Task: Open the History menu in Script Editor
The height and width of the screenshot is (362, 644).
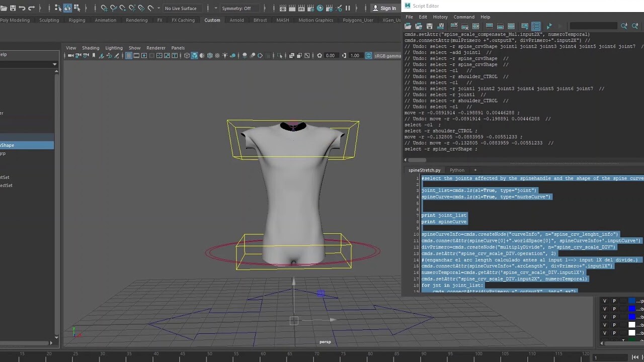Action: pos(440,17)
